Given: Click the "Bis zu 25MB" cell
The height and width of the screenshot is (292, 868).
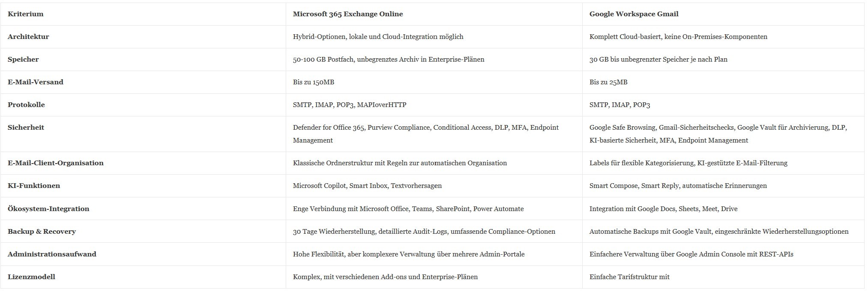Looking at the screenshot, I should click(x=608, y=82).
